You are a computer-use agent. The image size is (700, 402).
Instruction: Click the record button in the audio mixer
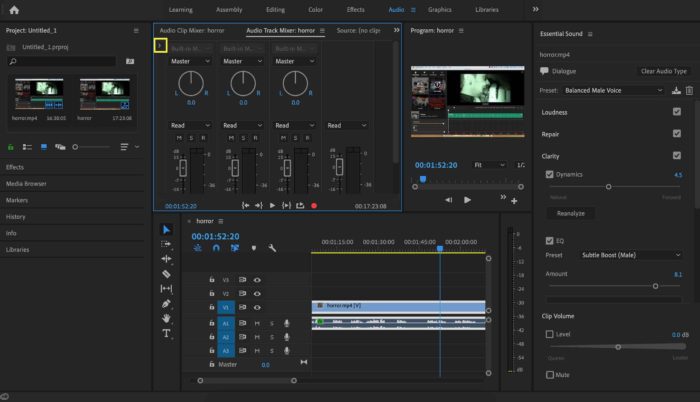point(314,205)
